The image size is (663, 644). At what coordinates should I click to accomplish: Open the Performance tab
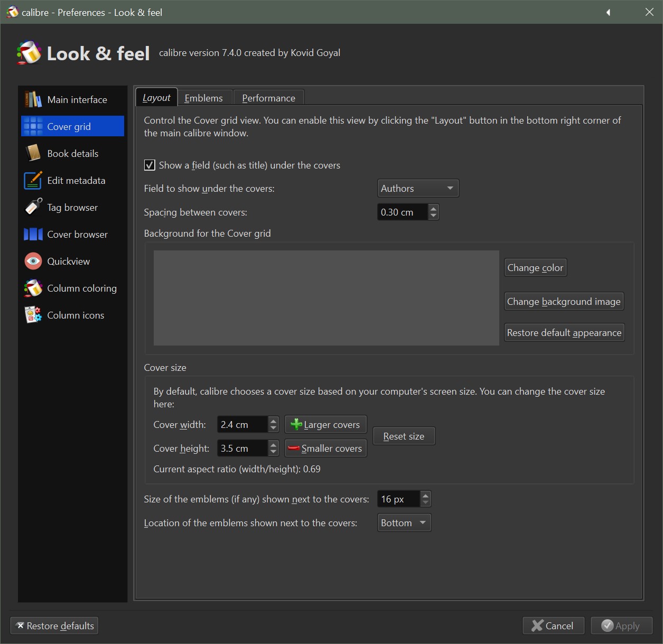click(x=268, y=98)
